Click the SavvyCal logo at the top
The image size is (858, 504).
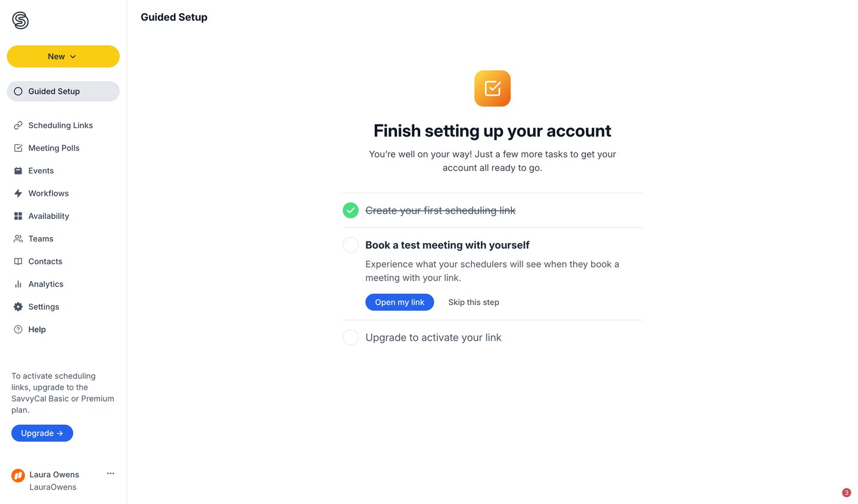click(x=20, y=20)
